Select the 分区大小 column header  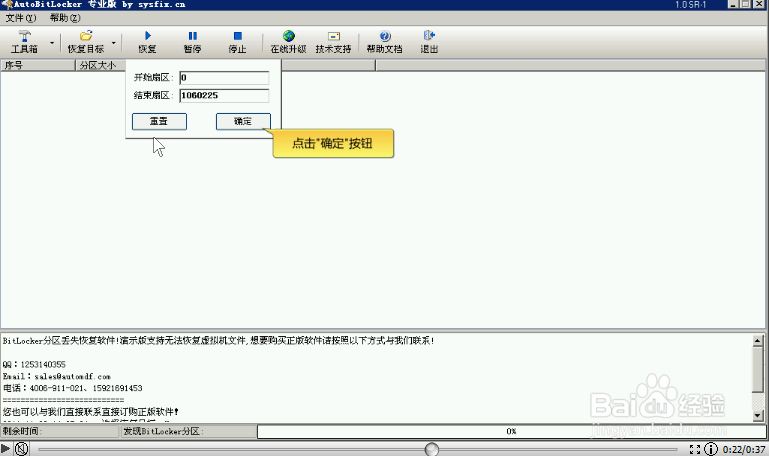click(101, 65)
